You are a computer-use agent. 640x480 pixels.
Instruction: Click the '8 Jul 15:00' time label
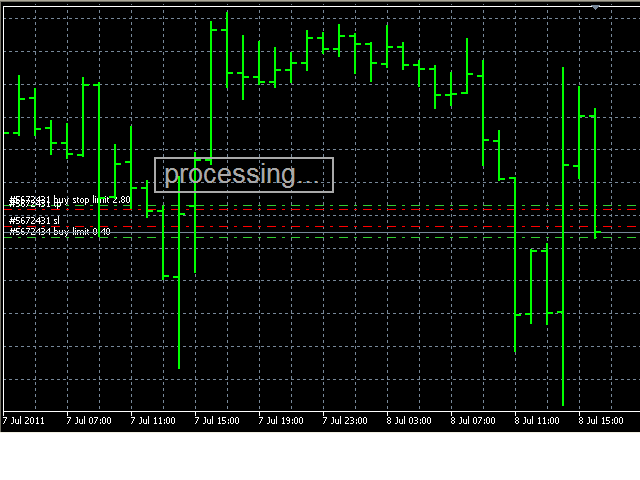[601, 420]
